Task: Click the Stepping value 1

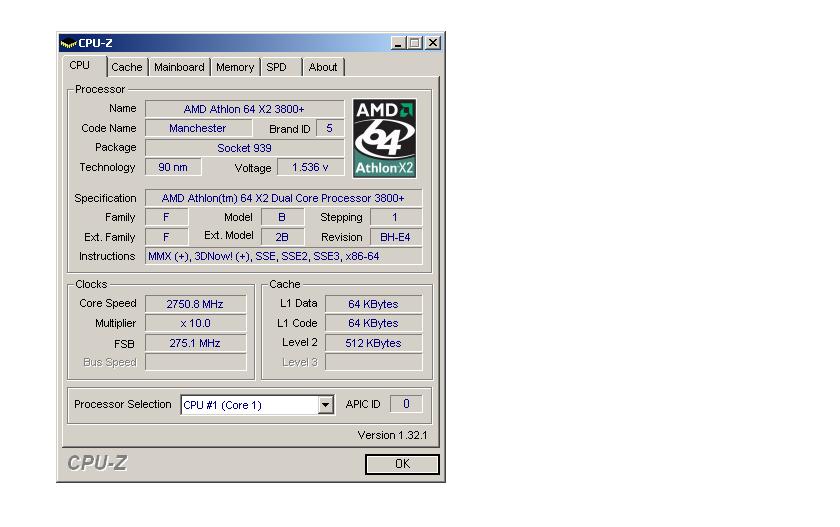Action: click(x=395, y=217)
